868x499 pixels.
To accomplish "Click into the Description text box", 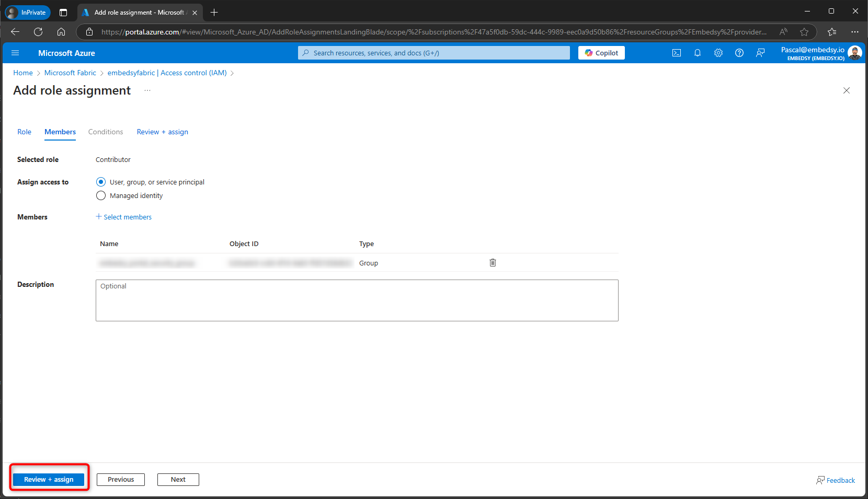I will [357, 300].
